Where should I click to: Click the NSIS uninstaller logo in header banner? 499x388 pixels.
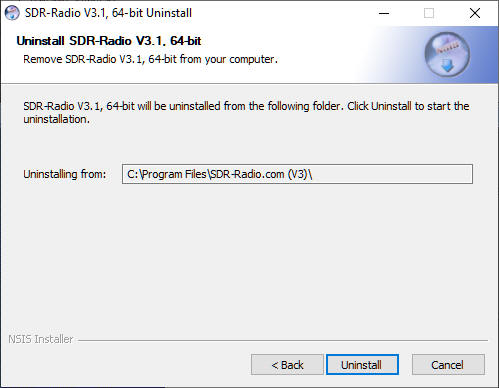tap(447, 55)
